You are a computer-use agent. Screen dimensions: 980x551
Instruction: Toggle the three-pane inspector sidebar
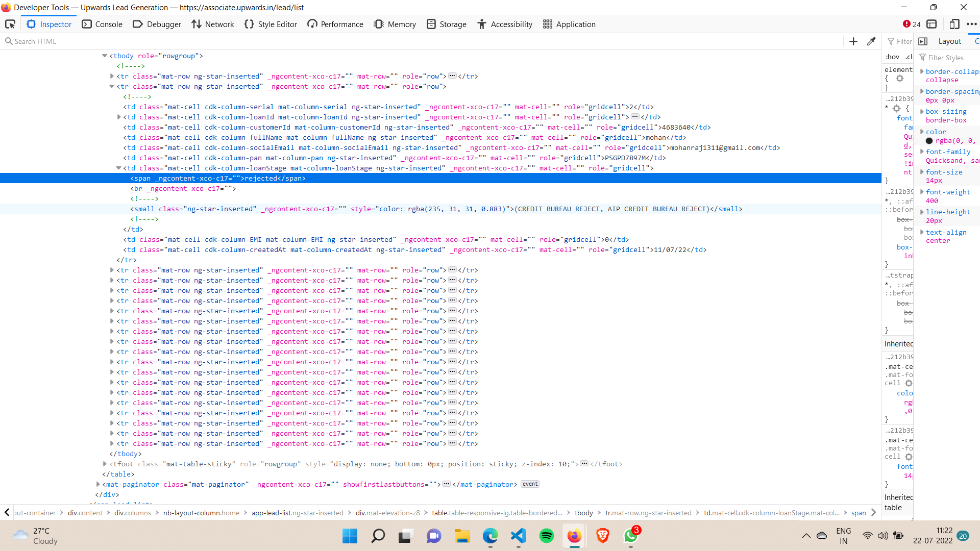pos(923,41)
